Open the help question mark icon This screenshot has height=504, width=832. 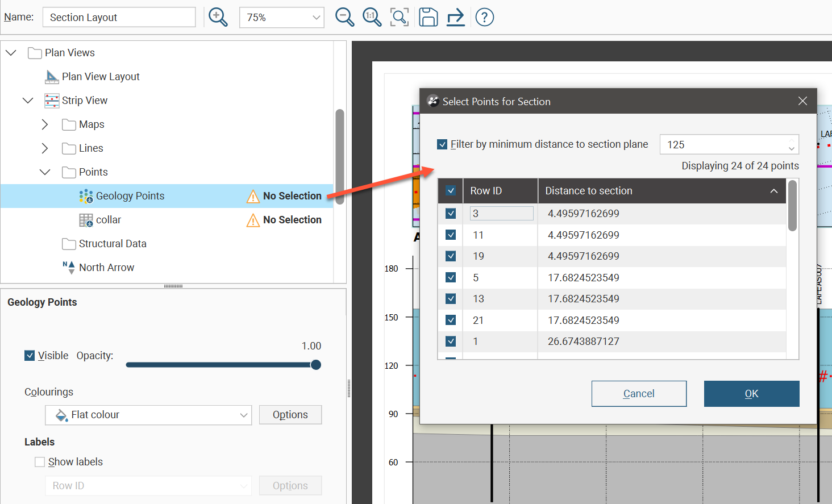(484, 17)
